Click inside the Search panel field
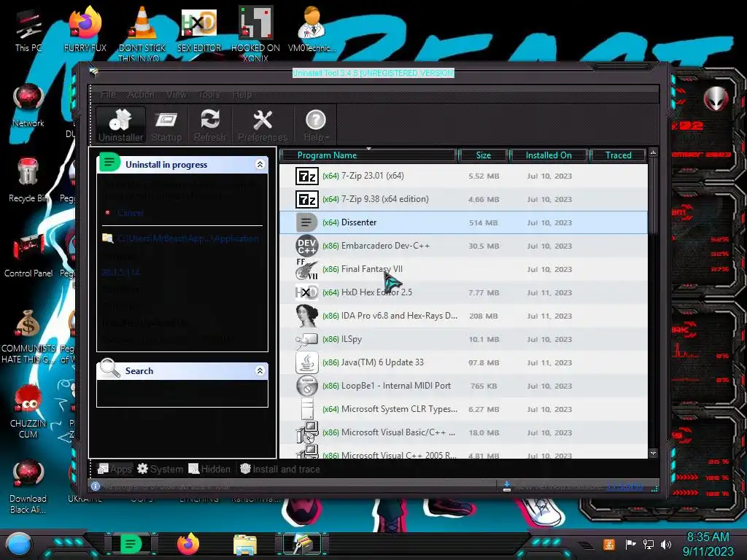Image resolution: width=747 pixels, height=560 pixels. [182, 393]
